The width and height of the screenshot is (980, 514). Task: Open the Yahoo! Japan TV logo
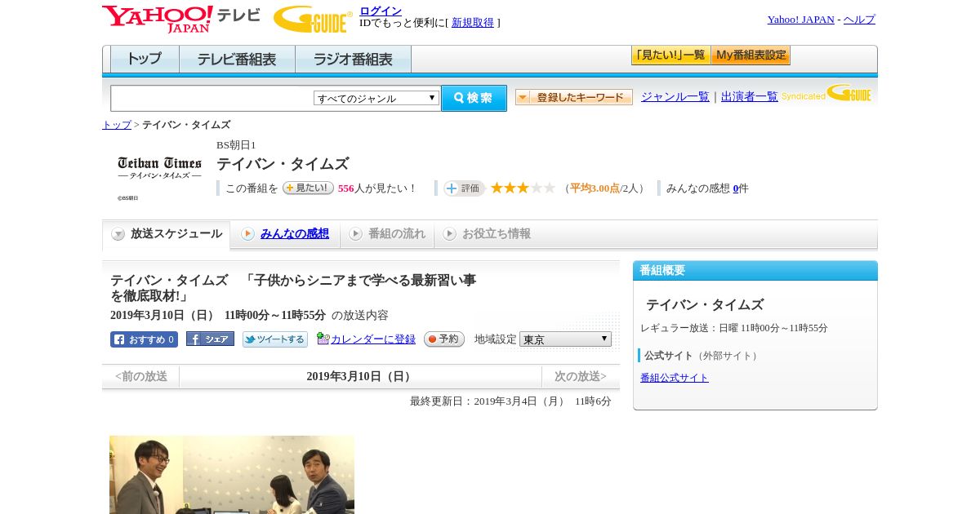(x=181, y=19)
